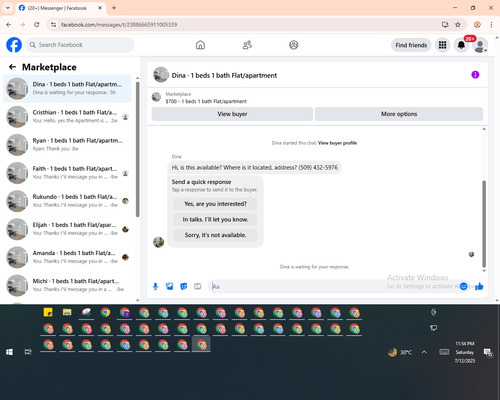Viewport: 500px width, 400px height.
Task: Send quick response 'Sorry, it's not available.'
Action: click(x=215, y=235)
